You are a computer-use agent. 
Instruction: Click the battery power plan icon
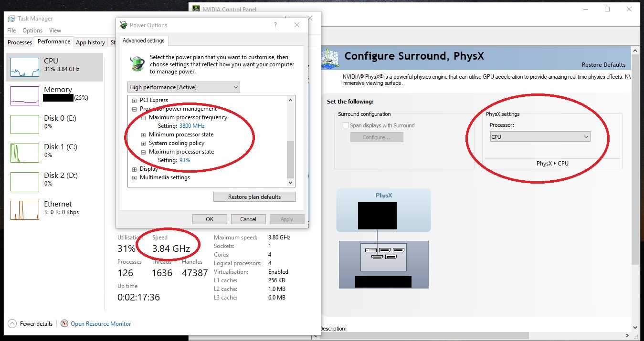tap(137, 63)
